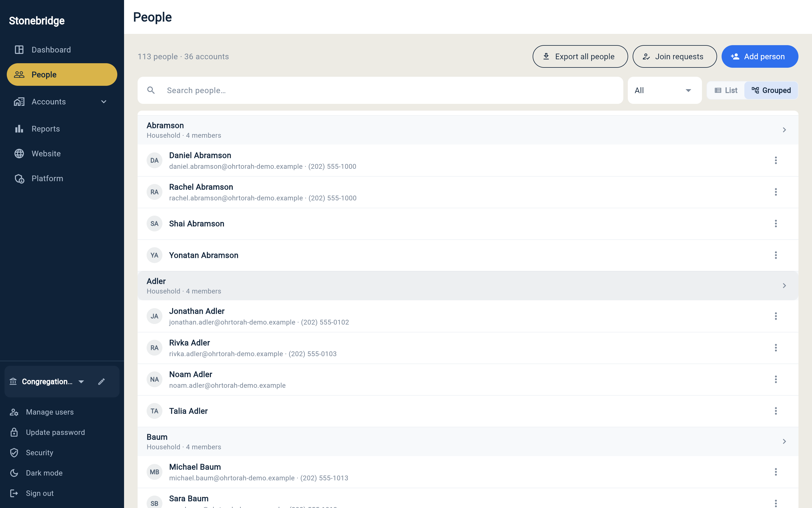This screenshot has height=508, width=812.
Task: Open more options for Daniel Abramson
Action: [x=776, y=161]
